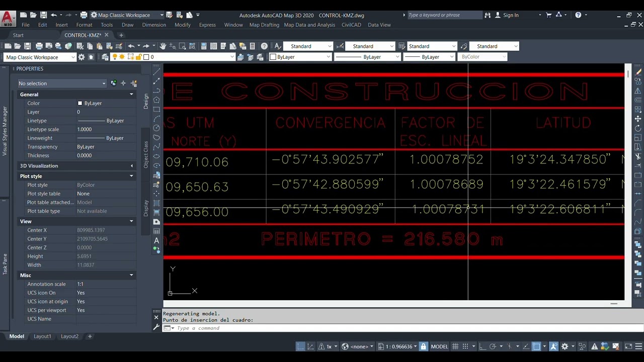Click Sign In link
Viewport: 644px width, 362px height.
(511, 15)
